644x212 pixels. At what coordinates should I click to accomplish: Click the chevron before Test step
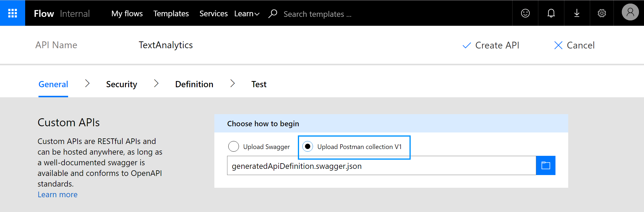[232, 84]
